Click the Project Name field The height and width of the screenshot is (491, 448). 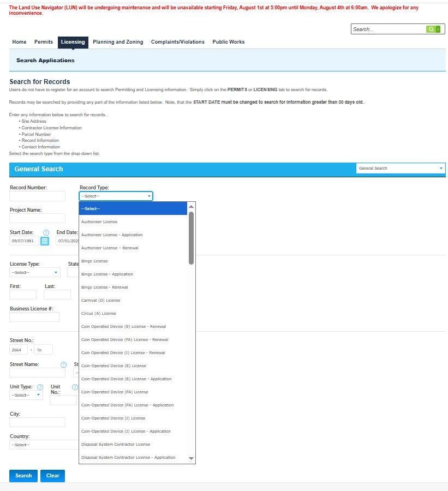[x=37, y=218]
